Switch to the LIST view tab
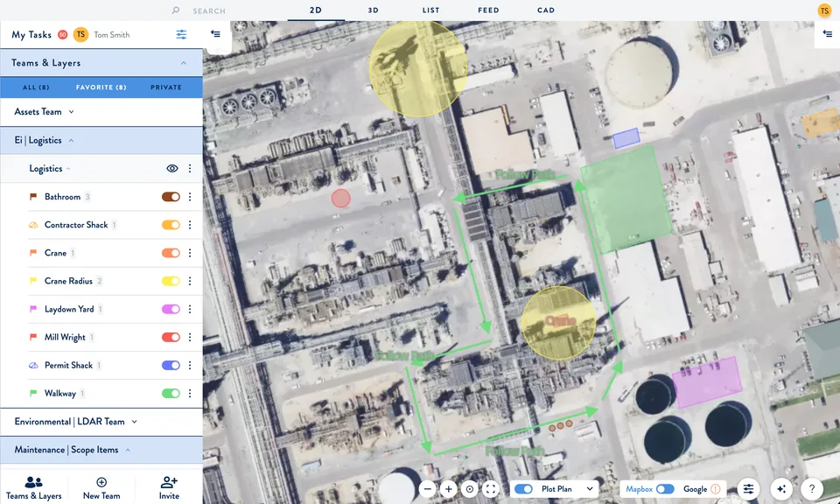 click(430, 10)
